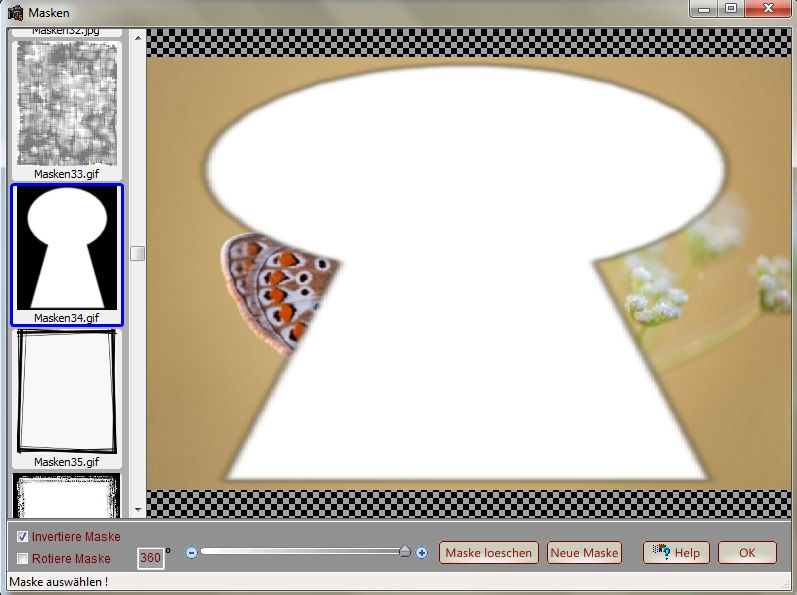Click the rotation slider handle
The width and height of the screenshot is (797, 595).
pos(405,552)
